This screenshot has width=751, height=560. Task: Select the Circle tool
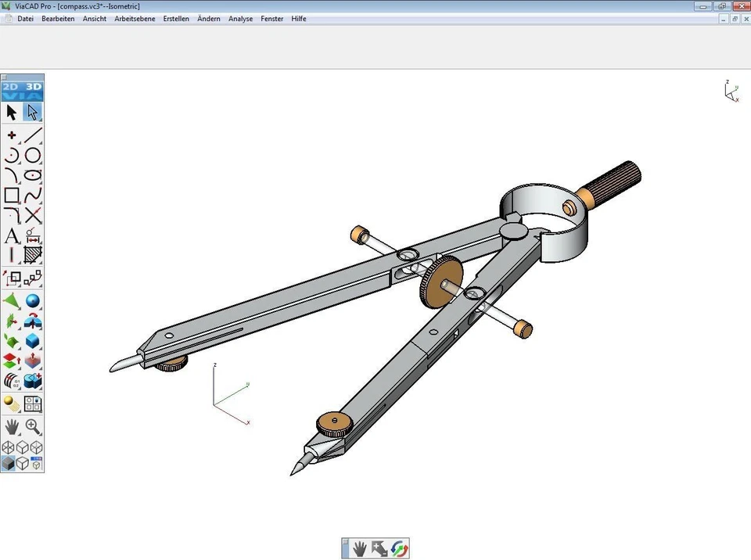32,155
